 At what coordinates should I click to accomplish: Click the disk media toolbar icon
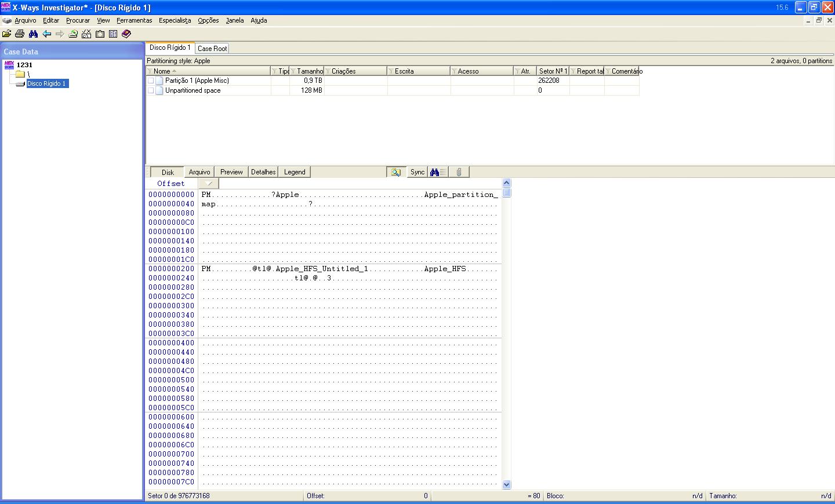tap(73, 34)
